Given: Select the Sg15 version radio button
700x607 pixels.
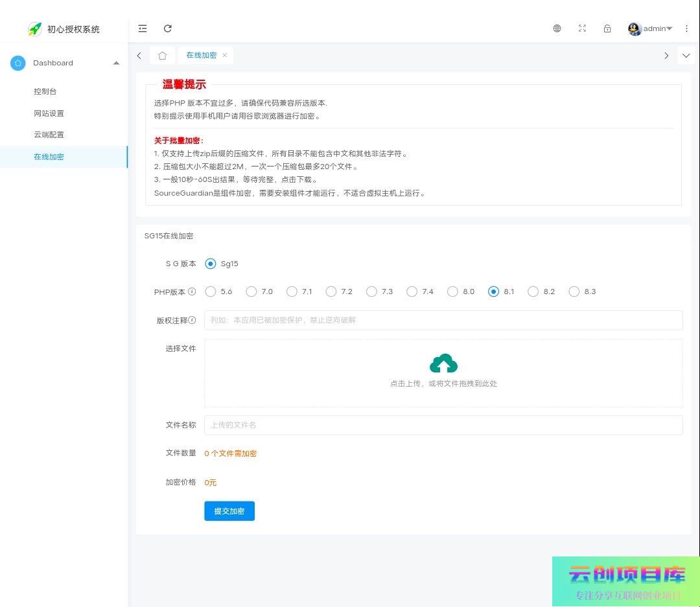Looking at the screenshot, I should coord(211,264).
